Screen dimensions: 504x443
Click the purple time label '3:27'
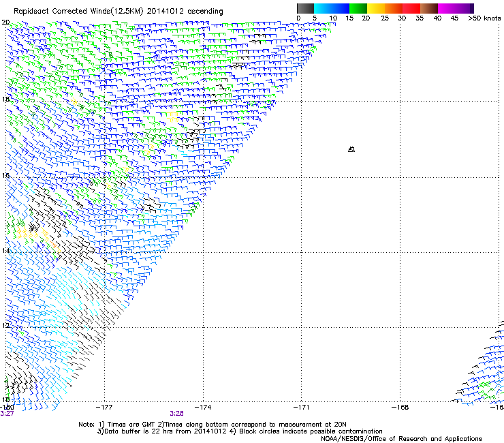point(7,414)
